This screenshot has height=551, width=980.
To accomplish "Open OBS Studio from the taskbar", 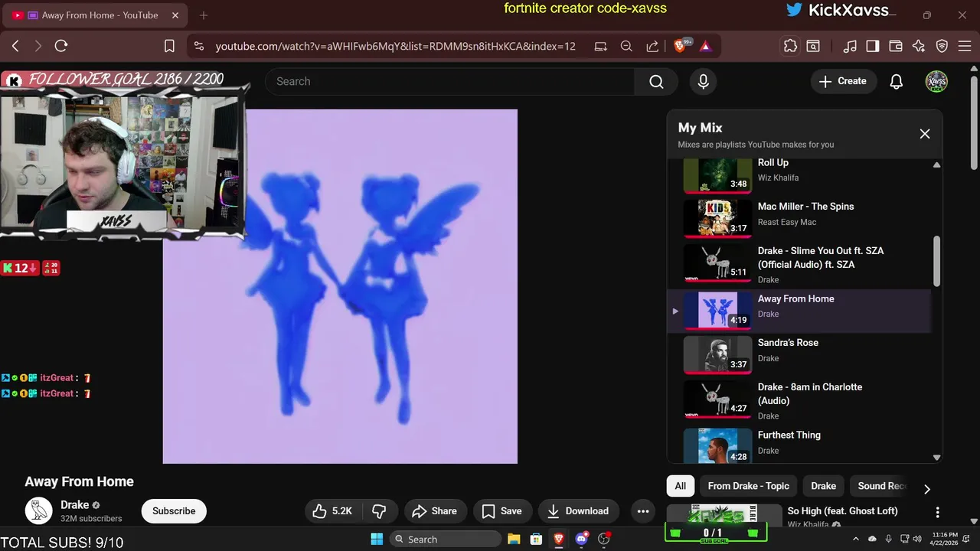I will click(x=604, y=539).
